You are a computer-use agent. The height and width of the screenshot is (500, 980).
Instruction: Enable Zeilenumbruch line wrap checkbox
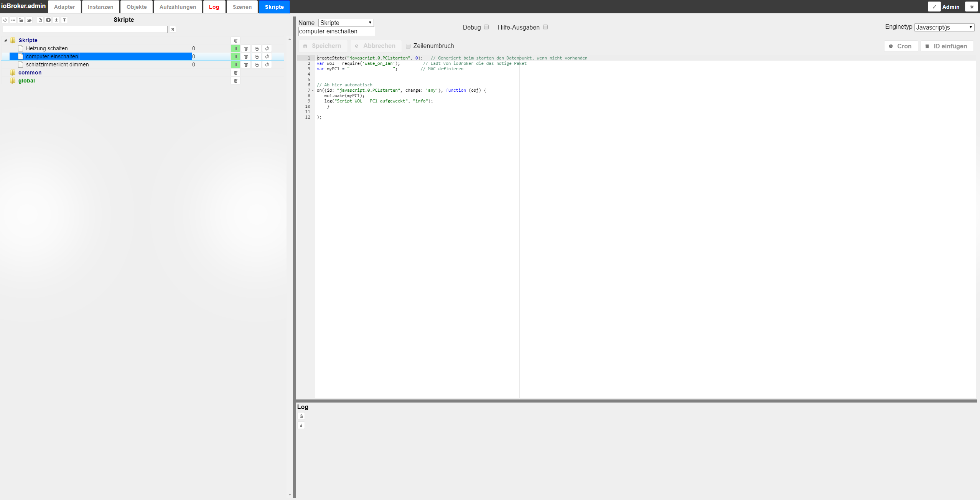408,46
